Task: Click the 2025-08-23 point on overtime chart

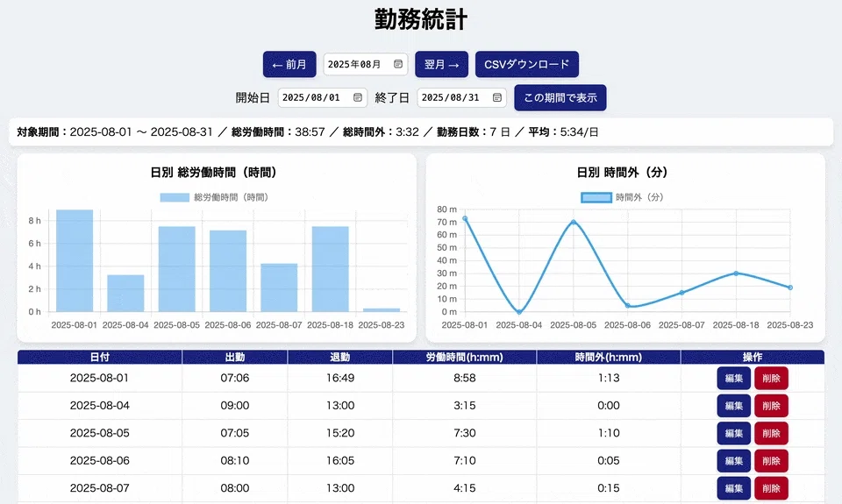Action: (x=790, y=287)
